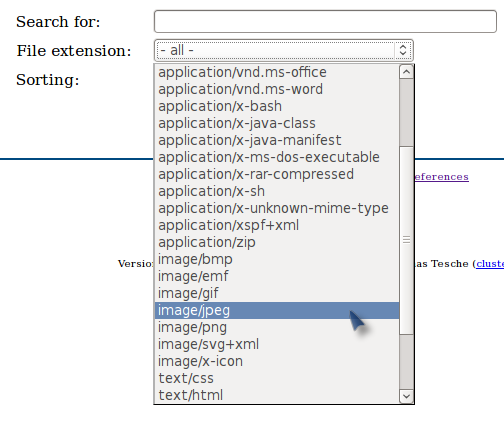Select application/xspf+xml option

point(277,225)
